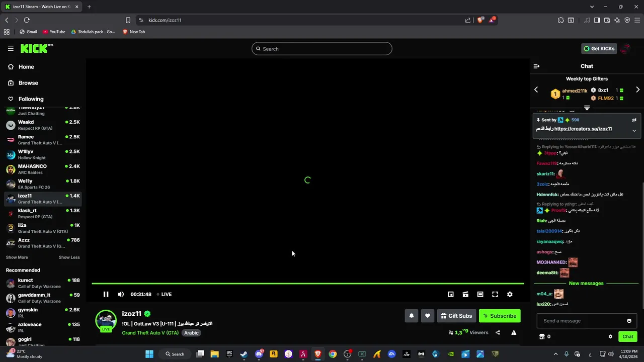Open Brave VPN shield icon

(x=627, y=20)
